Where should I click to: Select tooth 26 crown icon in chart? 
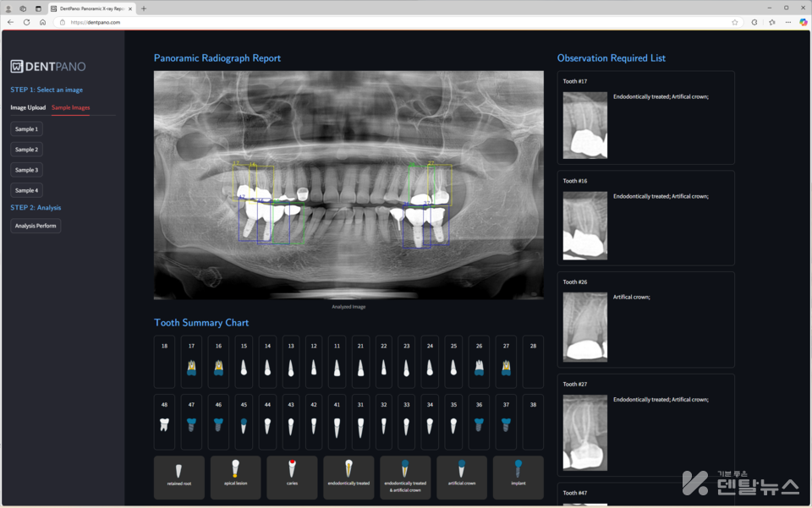pos(479,368)
